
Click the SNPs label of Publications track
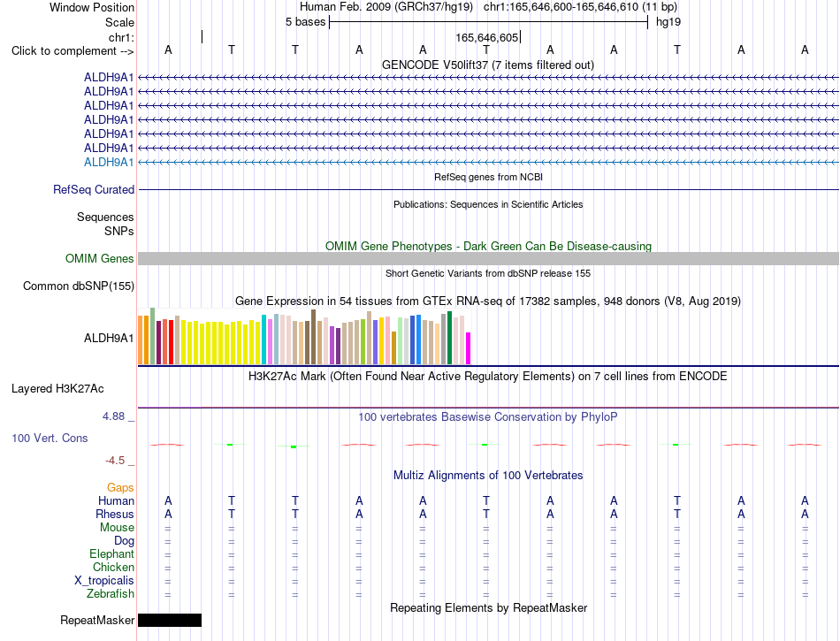pos(119,231)
